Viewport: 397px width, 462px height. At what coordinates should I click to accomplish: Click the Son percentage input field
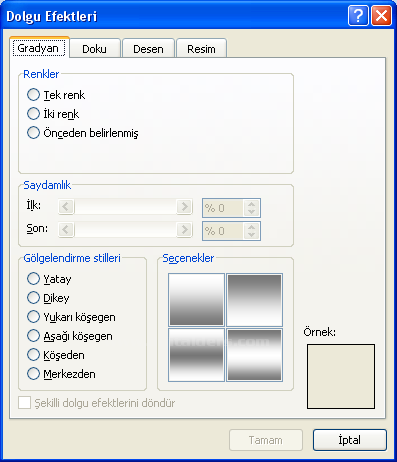tap(223, 231)
